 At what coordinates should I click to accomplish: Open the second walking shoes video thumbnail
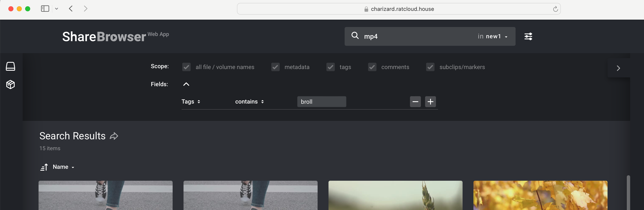point(250,195)
